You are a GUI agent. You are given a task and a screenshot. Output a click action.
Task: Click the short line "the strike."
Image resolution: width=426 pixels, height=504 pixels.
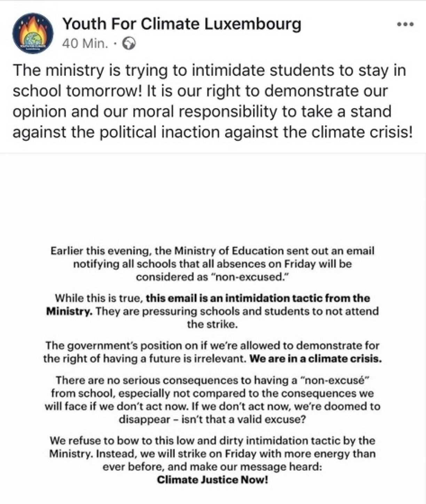212,324
